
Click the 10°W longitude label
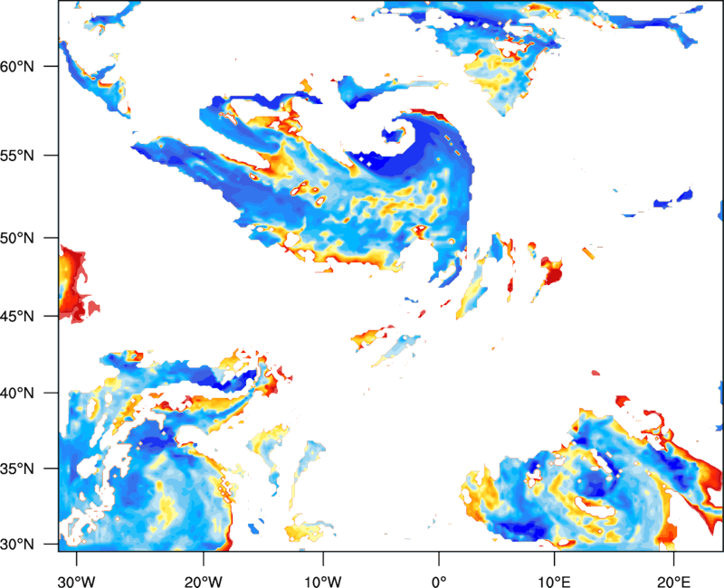pos(323,581)
